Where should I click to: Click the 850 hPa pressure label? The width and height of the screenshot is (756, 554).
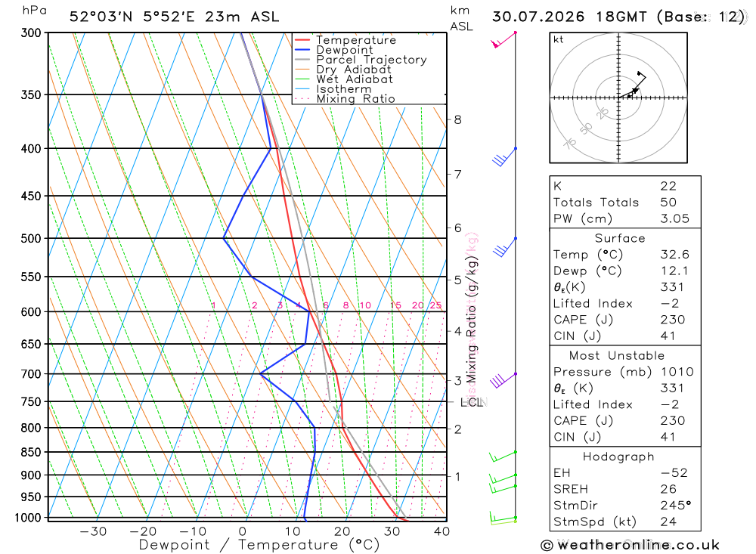tap(31, 452)
